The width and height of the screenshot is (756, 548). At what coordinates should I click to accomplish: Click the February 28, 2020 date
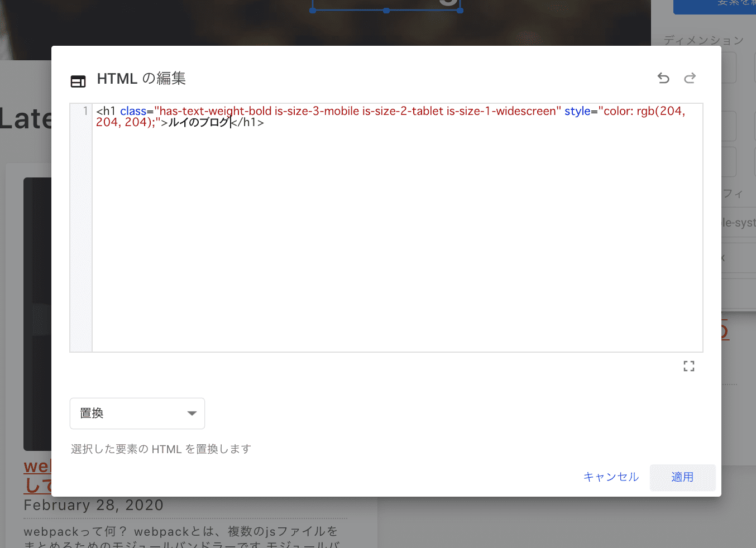[x=94, y=505]
